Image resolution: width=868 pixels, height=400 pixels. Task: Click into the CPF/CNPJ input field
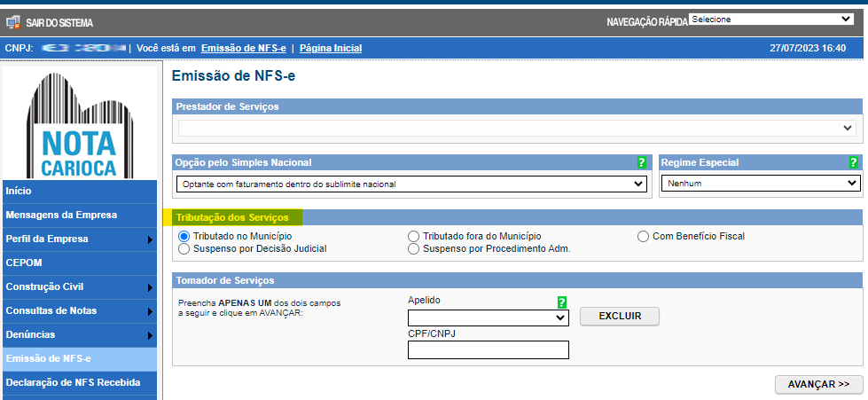[488, 350]
